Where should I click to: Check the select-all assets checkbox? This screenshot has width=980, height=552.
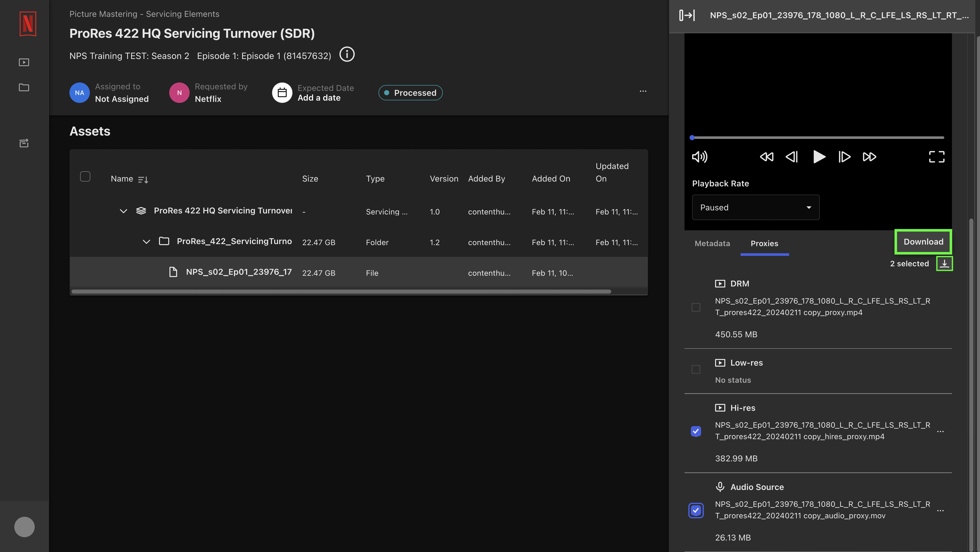pos(85,177)
